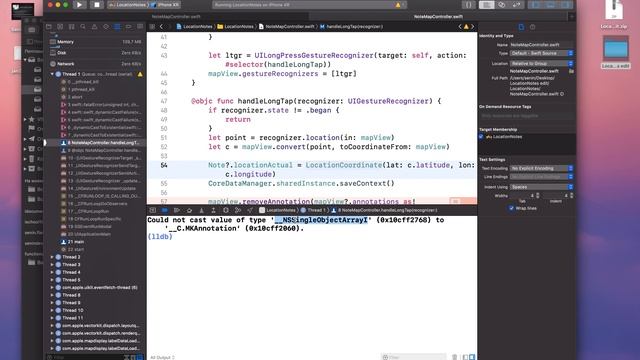Step out in debug bar
The image size is (640, 360).
pyautogui.click(x=213, y=210)
